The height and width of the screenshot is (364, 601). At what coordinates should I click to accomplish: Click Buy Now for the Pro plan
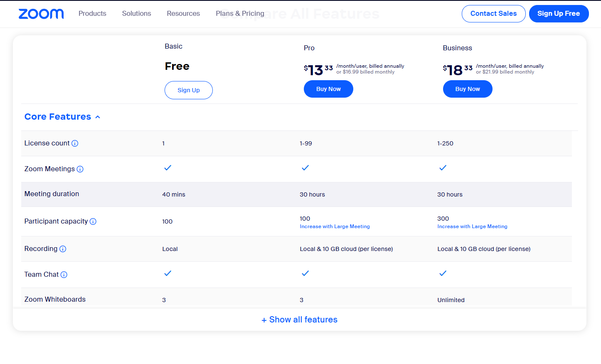tap(328, 89)
